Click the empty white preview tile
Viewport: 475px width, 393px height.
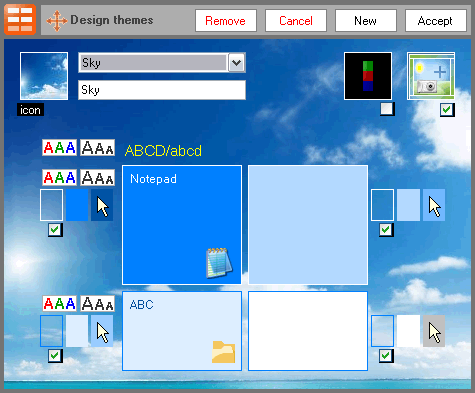pos(308,331)
